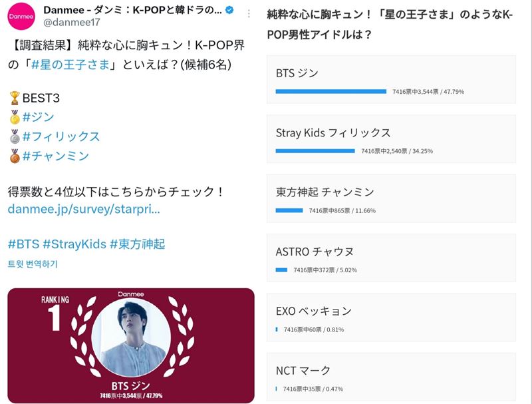Open the three-dot tweet options menu
This screenshot has height=404, width=532.
point(249,13)
